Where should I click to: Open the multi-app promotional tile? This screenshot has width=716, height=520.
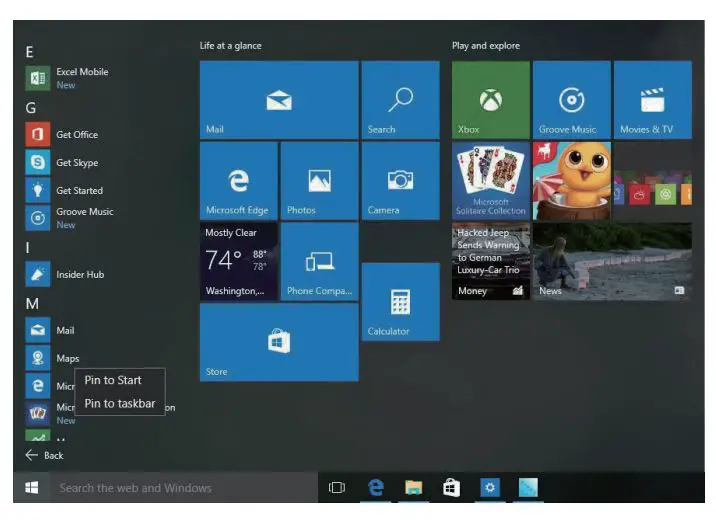tap(653, 181)
